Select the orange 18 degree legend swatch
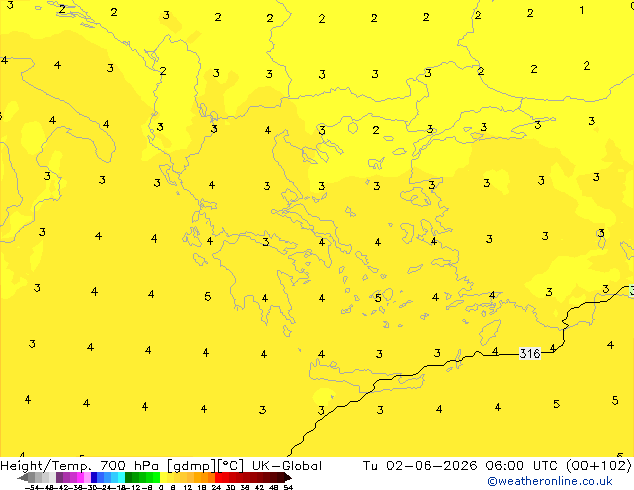This screenshot has width=634, height=490. click(x=204, y=477)
